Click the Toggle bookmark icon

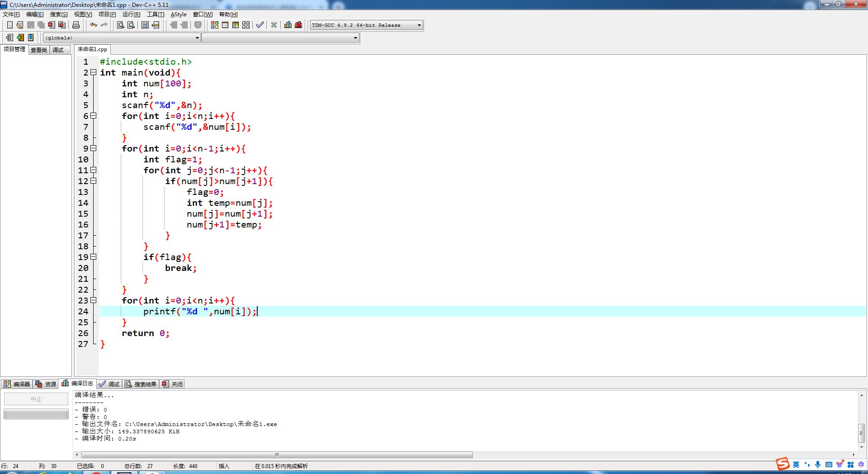coord(30,38)
